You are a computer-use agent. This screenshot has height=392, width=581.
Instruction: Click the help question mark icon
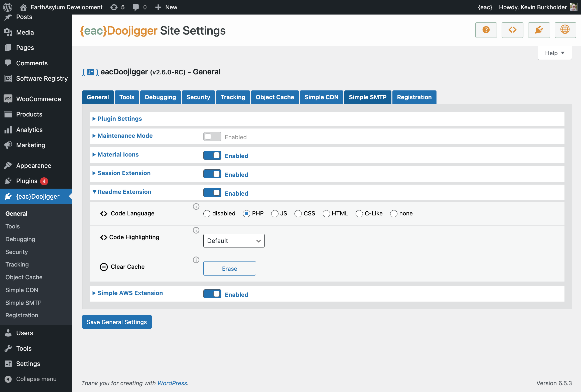[x=486, y=30]
